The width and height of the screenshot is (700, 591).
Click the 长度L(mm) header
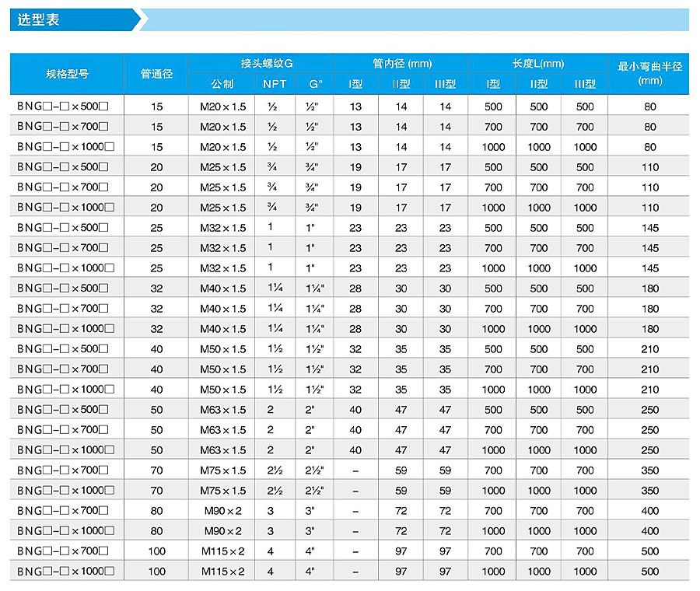click(538, 64)
